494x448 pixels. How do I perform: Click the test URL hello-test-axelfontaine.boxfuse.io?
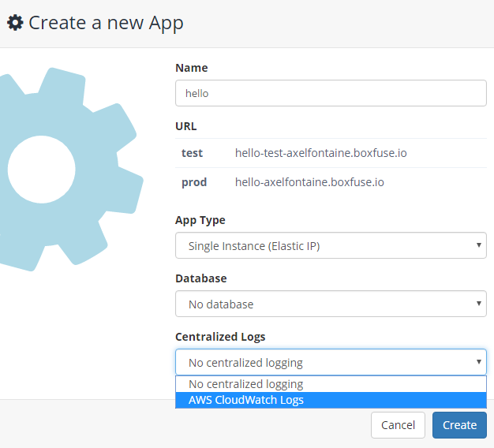[320, 153]
